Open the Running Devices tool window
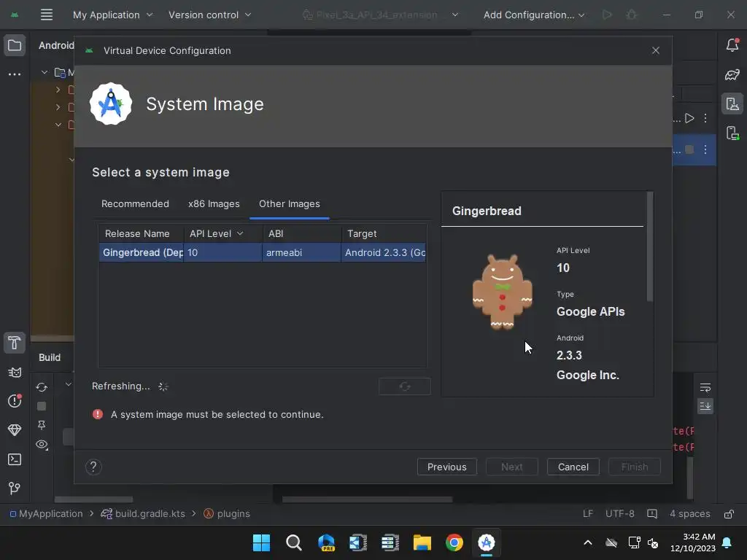The image size is (747, 560). (x=732, y=133)
